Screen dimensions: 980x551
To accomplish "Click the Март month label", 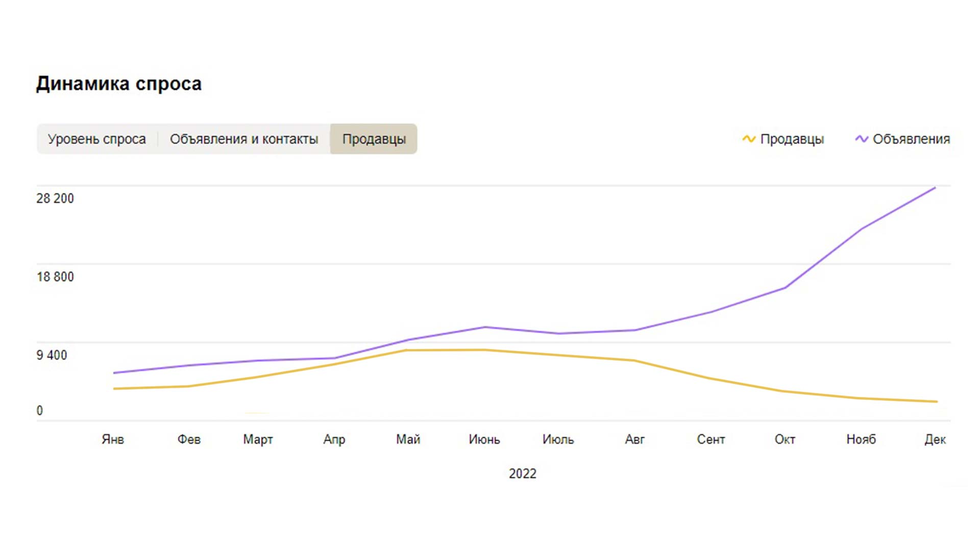I will click(258, 439).
